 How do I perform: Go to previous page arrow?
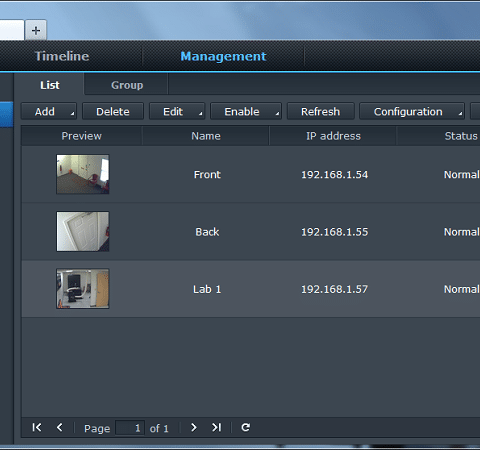pyautogui.click(x=60, y=427)
